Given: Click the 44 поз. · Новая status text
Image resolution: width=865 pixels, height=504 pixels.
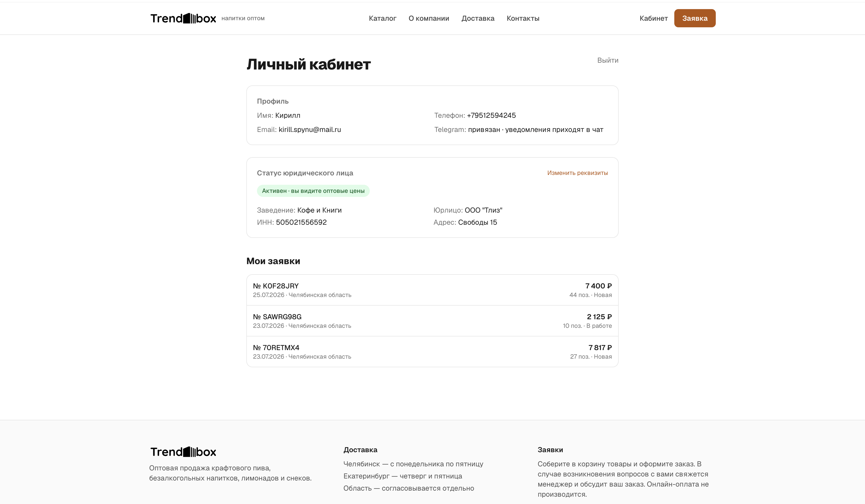Looking at the screenshot, I should pos(590,295).
